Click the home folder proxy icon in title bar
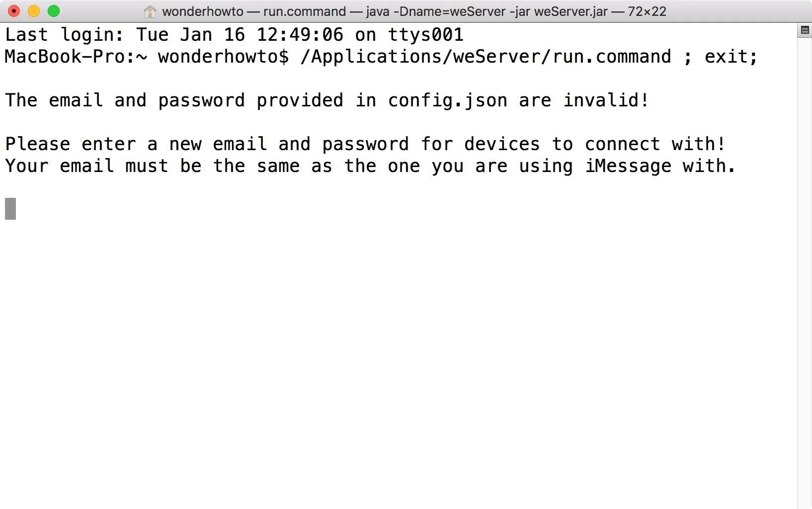This screenshot has width=812, height=509. point(150,11)
